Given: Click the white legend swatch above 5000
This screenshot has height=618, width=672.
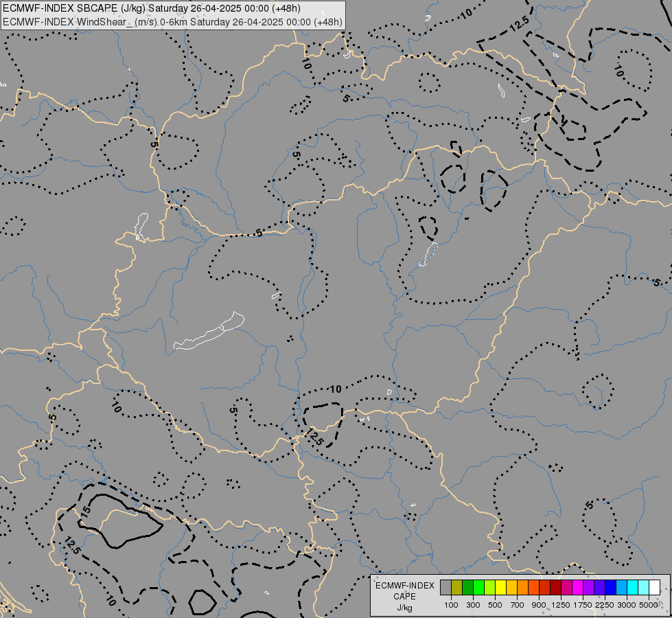Looking at the screenshot, I should (x=655, y=587).
